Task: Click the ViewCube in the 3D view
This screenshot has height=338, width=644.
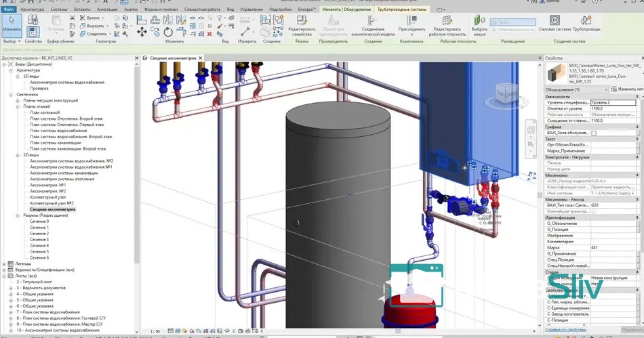Action: click(506, 93)
